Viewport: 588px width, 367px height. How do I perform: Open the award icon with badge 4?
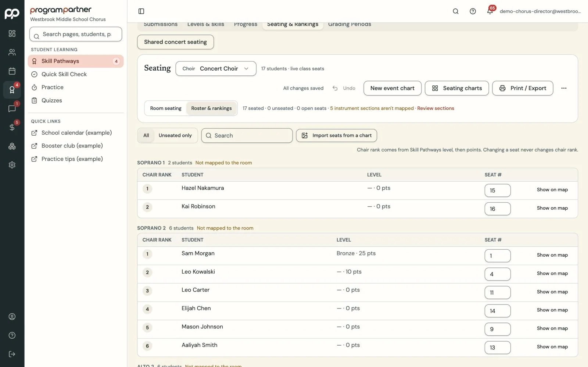click(12, 90)
